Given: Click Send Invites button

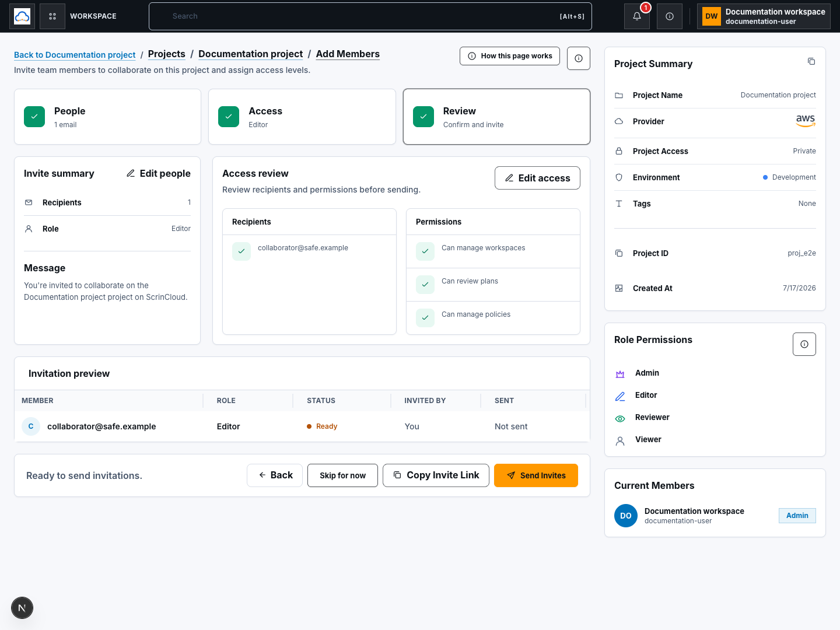Looking at the screenshot, I should (x=536, y=475).
